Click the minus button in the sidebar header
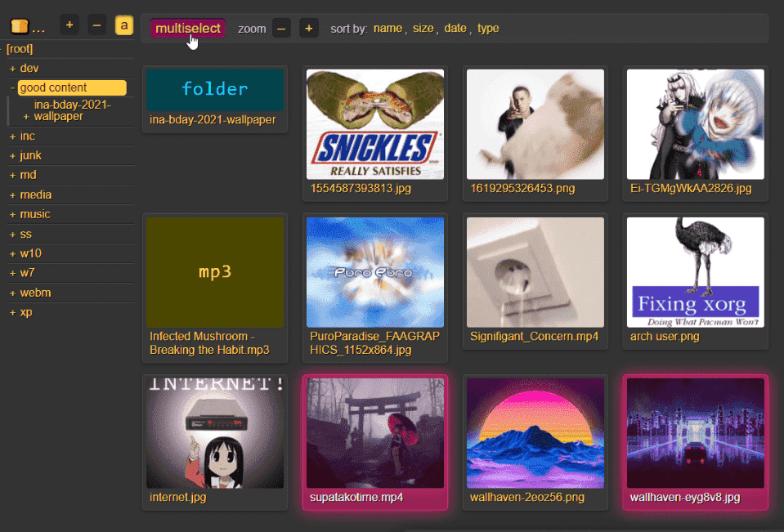Screen dimensions: 784x532 pyautogui.click(x=96, y=25)
